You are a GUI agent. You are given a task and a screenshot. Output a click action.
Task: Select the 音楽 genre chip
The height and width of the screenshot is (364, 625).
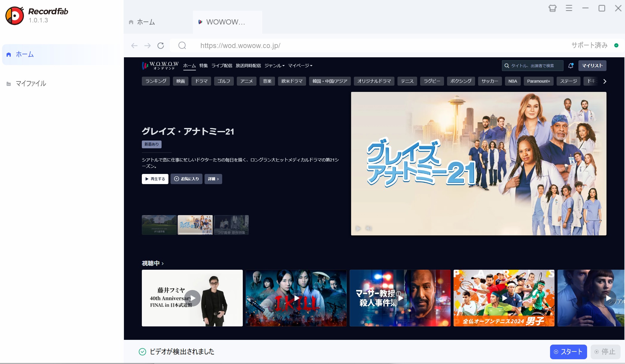(x=267, y=81)
